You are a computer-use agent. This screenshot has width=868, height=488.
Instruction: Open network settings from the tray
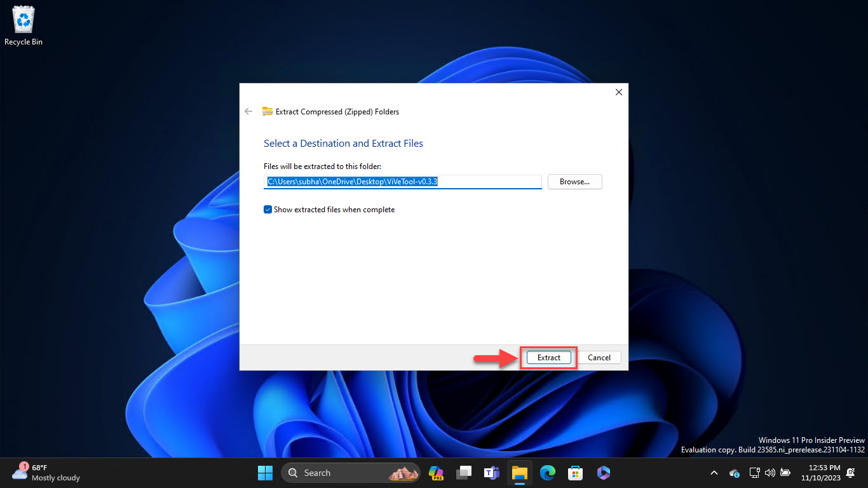[x=754, y=473]
